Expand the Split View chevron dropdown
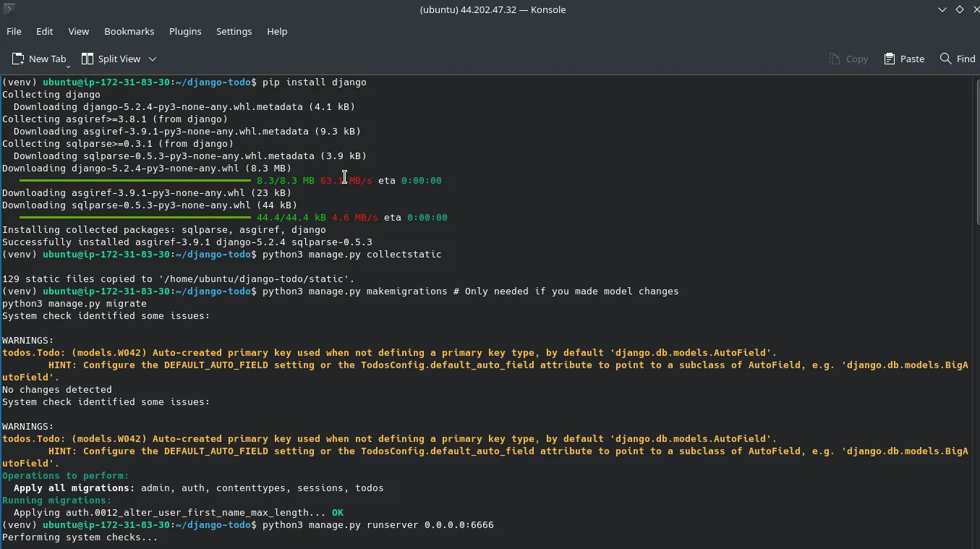 [153, 59]
